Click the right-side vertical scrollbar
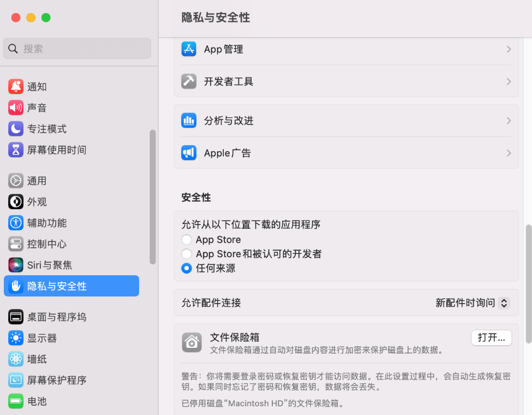The width and height of the screenshot is (532, 415). coord(528,284)
